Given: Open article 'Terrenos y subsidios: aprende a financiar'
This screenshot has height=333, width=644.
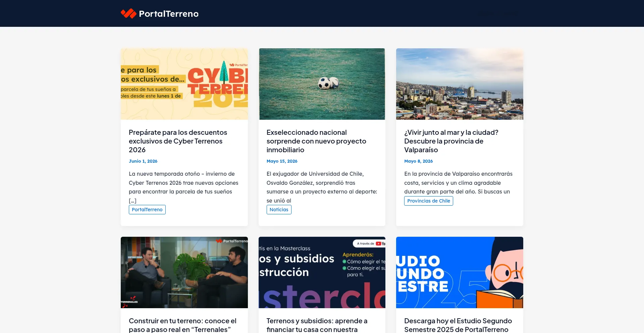Looking at the screenshot, I should click(x=317, y=325).
